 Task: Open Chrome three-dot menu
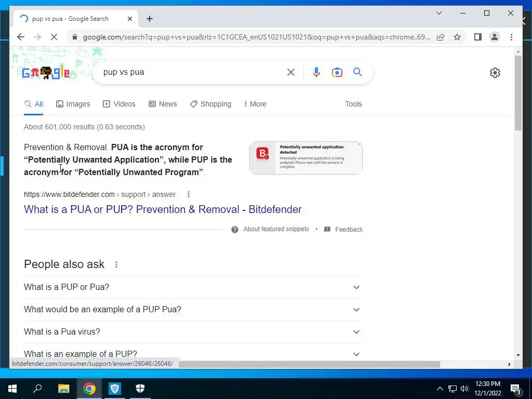coord(511,37)
